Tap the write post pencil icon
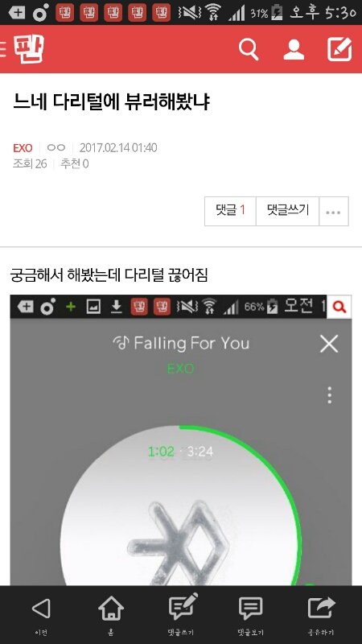The image size is (362, 644). click(x=339, y=49)
